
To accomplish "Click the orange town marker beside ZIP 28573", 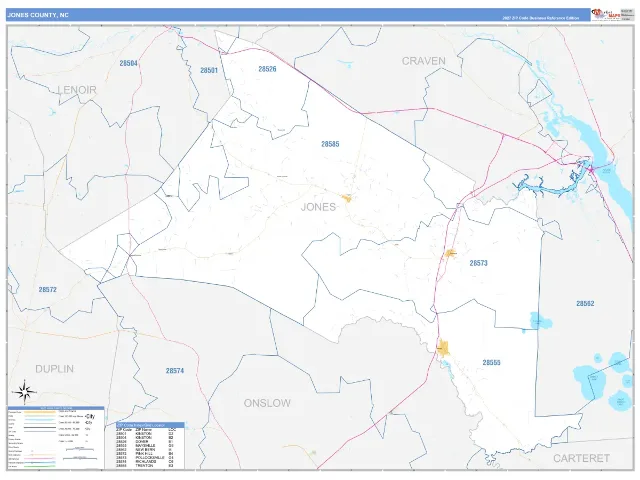I will click(450, 253).
